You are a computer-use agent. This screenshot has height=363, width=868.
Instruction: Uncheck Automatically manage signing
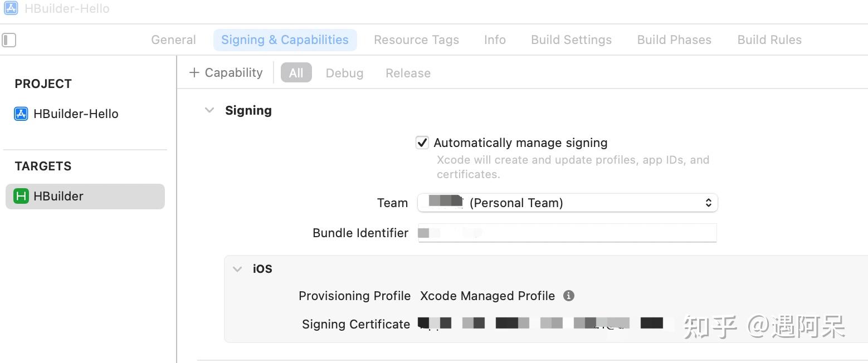(x=422, y=143)
